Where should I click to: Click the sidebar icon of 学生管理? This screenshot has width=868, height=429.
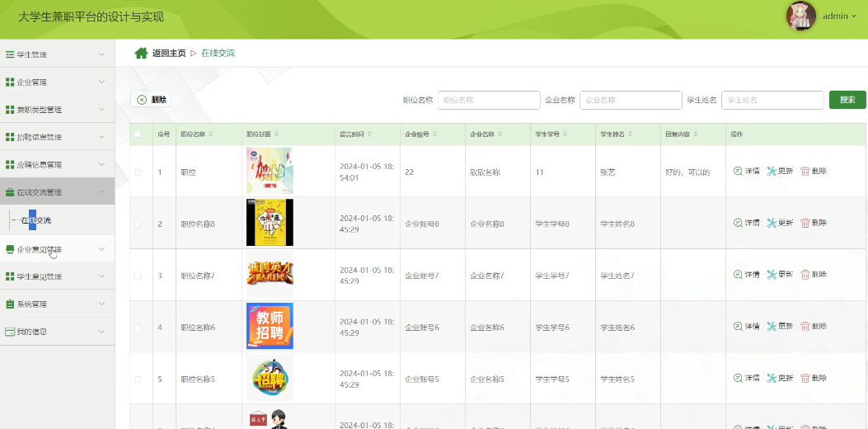pyautogui.click(x=9, y=54)
